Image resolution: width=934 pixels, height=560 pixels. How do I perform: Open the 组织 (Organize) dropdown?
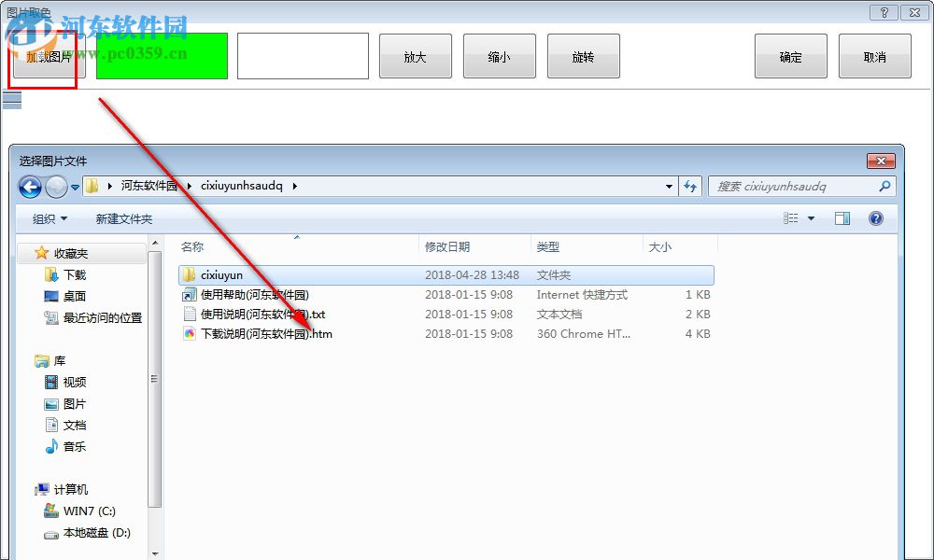tap(49, 217)
